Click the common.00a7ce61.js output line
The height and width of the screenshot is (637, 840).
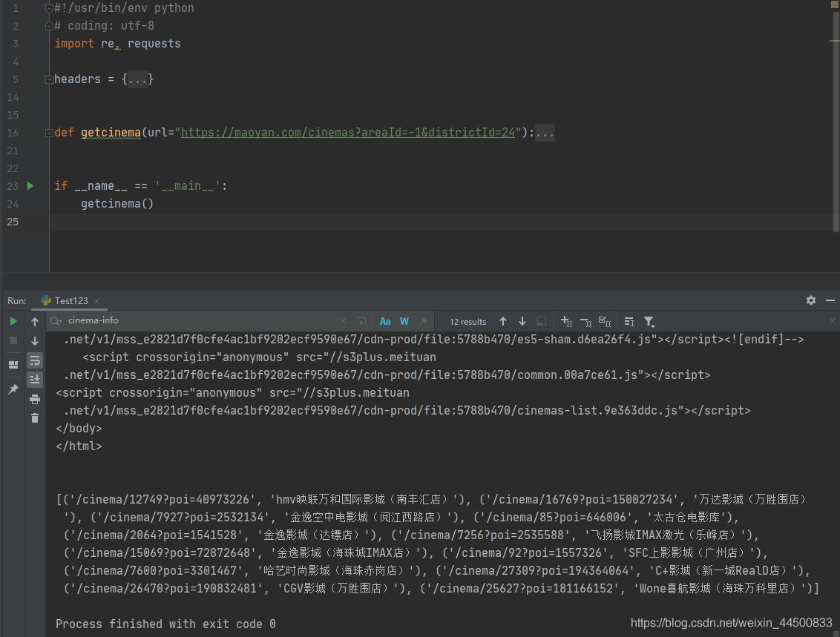[387, 374]
